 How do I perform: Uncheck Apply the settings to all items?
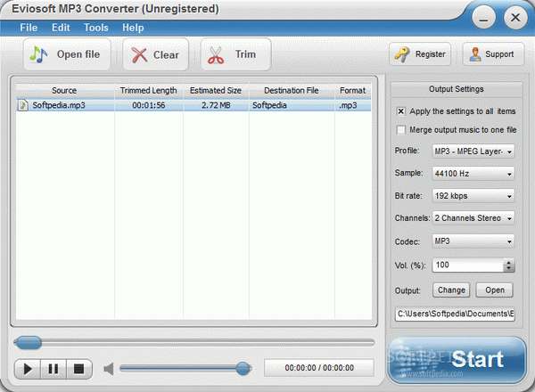[x=401, y=111]
